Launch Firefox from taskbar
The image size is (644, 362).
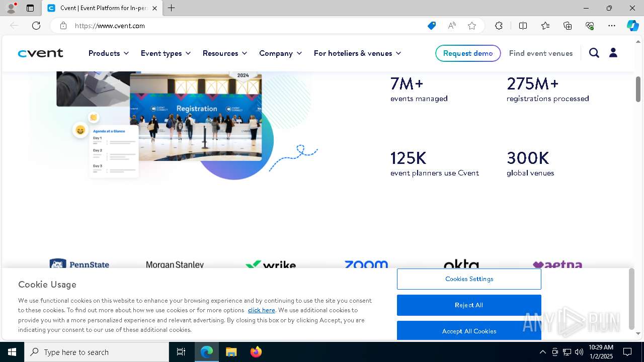pyautogui.click(x=256, y=352)
